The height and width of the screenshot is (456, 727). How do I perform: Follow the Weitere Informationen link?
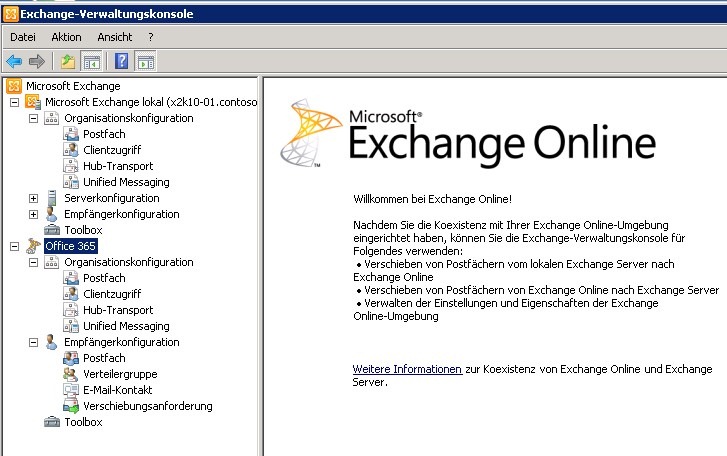pos(407,369)
